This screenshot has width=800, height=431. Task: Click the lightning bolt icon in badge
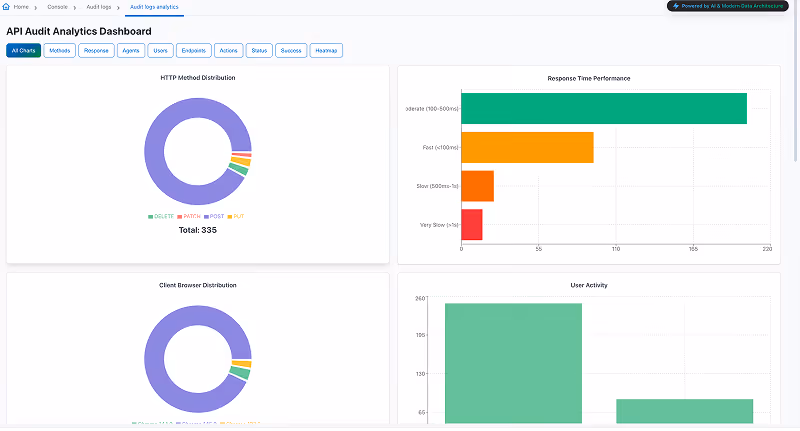676,6
